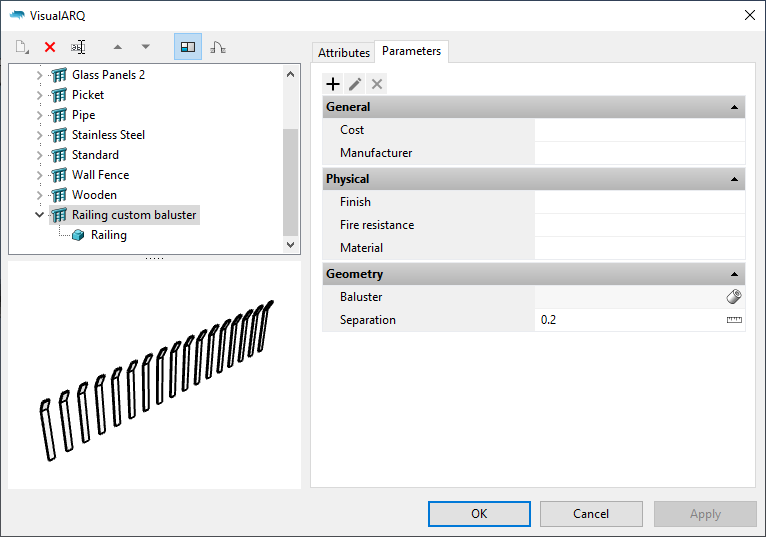Move style down with arrow
This screenshot has height=537, width=766.
[146, 47]
